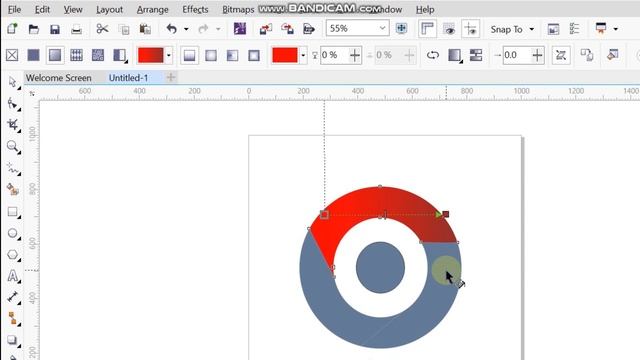The image size is (640, 360).
Task: Add new document with plus tab
Action: point(171,77)
